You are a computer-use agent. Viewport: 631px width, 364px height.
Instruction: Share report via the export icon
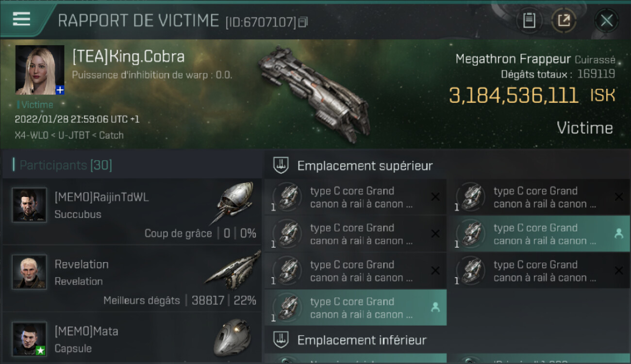[564, 20]
